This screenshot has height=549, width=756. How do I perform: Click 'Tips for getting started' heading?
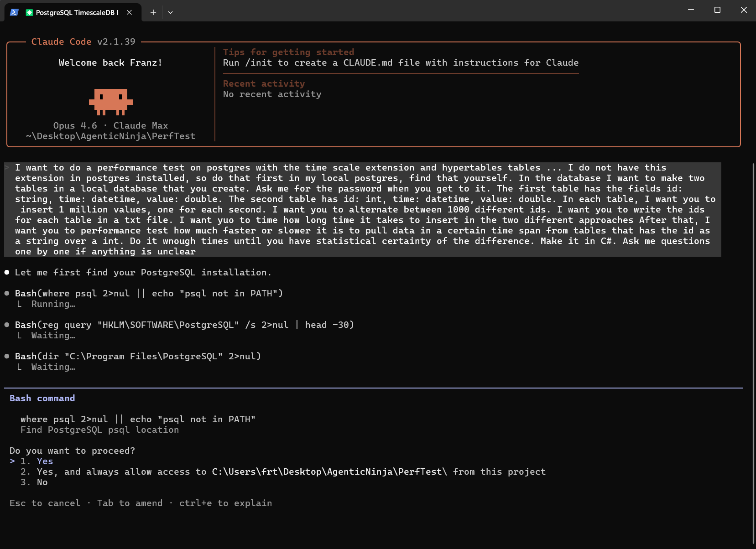289,52
